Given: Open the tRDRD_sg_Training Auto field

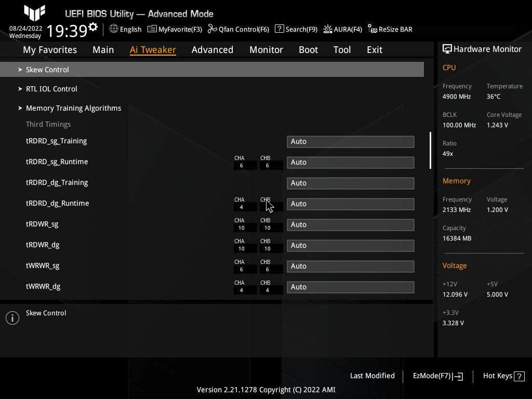Looking at the screenshot, I should pos(351,141).
